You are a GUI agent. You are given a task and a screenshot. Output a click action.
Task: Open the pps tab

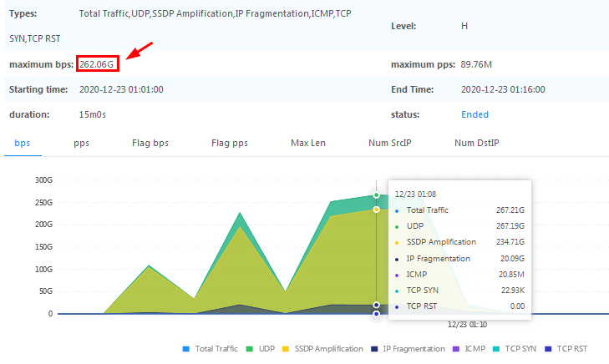[81, 143]
